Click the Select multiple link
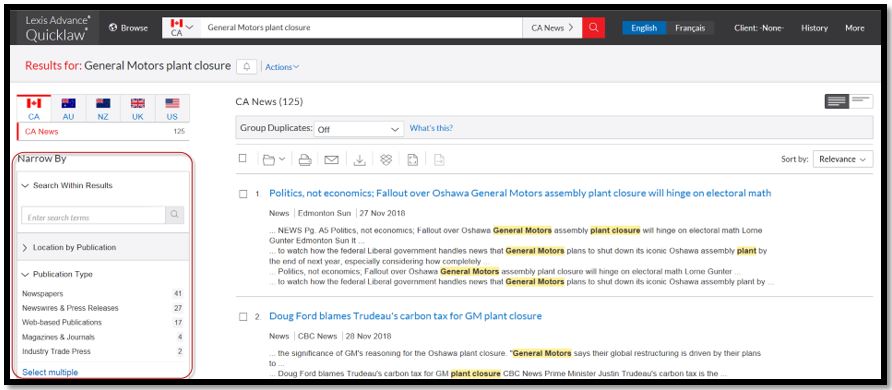Viewport: 892px width, 390px height. pos(50,372)
